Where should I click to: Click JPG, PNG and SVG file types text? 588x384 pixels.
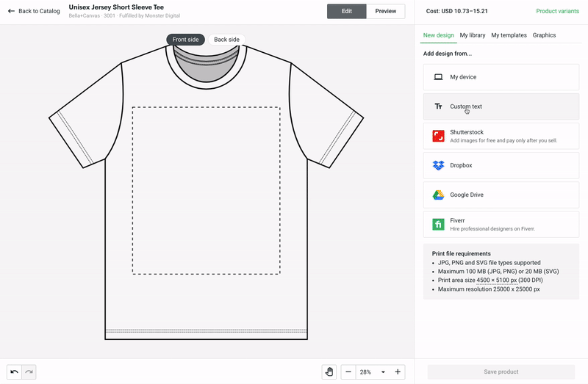490,263
